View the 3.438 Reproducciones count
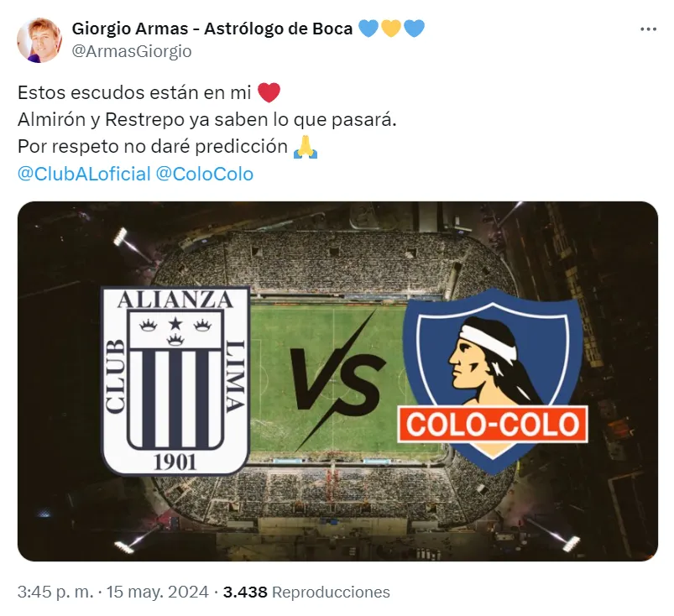This screenshot has width=674, height=616. pos(306,592)
